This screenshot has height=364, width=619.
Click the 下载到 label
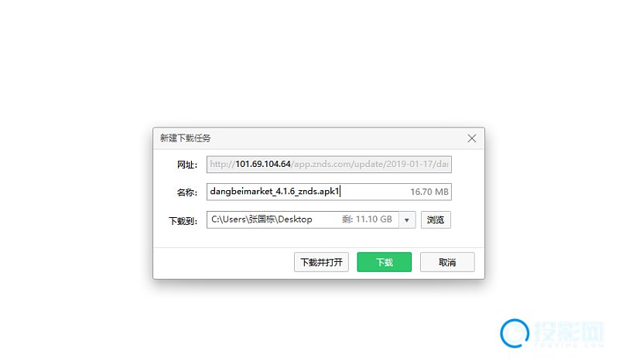[x=183, y=221]
